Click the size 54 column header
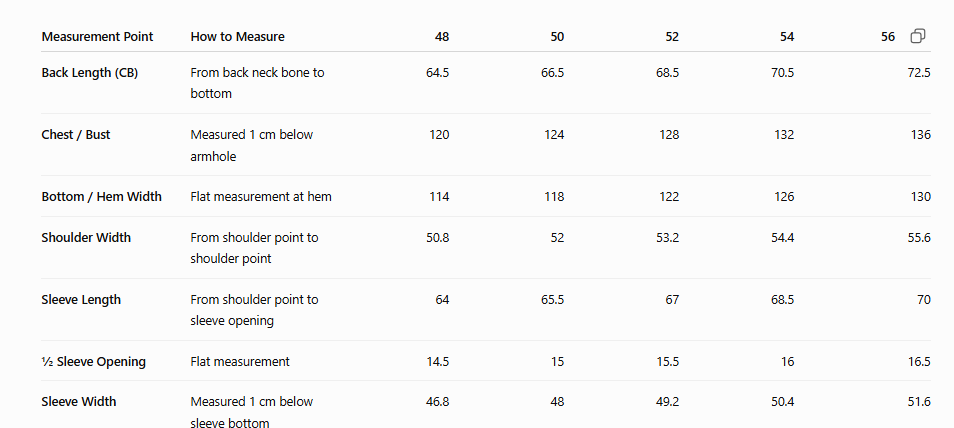Viewport: 954px width, 428px height. tap(787, 37)
